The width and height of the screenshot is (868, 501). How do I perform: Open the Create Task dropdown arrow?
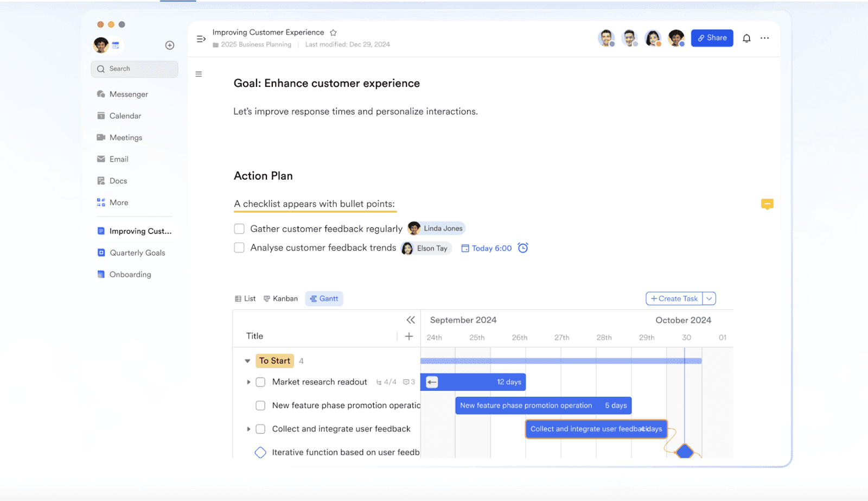(709, 298)
